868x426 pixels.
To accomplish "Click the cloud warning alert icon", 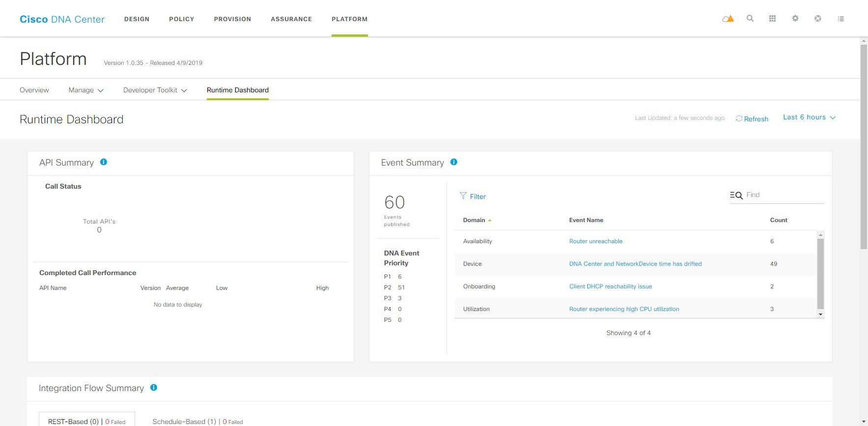I will (x=728, y=19).
